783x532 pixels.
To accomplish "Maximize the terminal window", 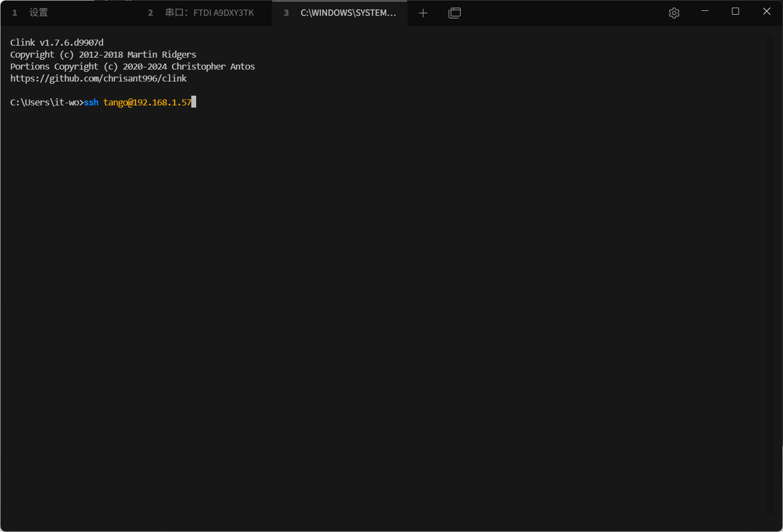I will (x=735, y=11).
